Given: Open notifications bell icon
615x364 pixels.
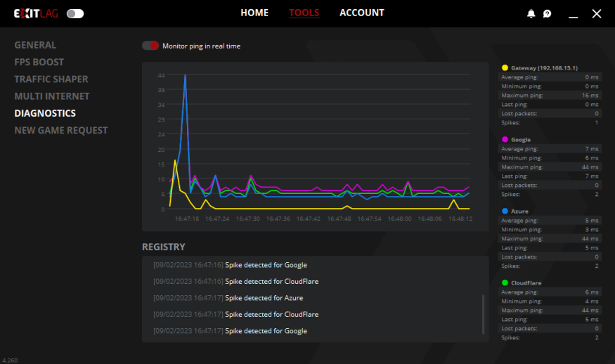Looking at the screenshot, I should [x=531, y=14].
